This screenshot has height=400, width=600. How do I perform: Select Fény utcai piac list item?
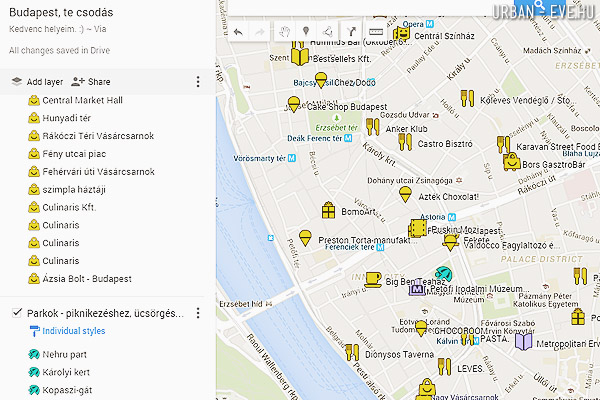(x=67, y=154)
